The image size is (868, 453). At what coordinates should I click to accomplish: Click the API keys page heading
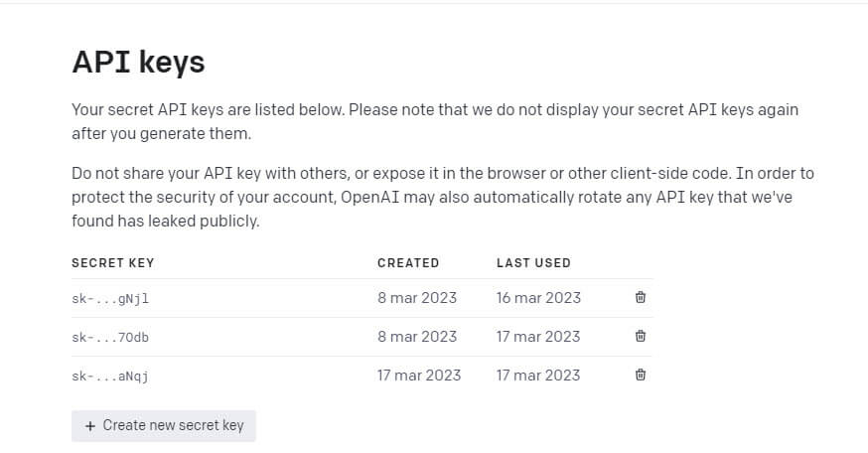(x=138, y=62)
